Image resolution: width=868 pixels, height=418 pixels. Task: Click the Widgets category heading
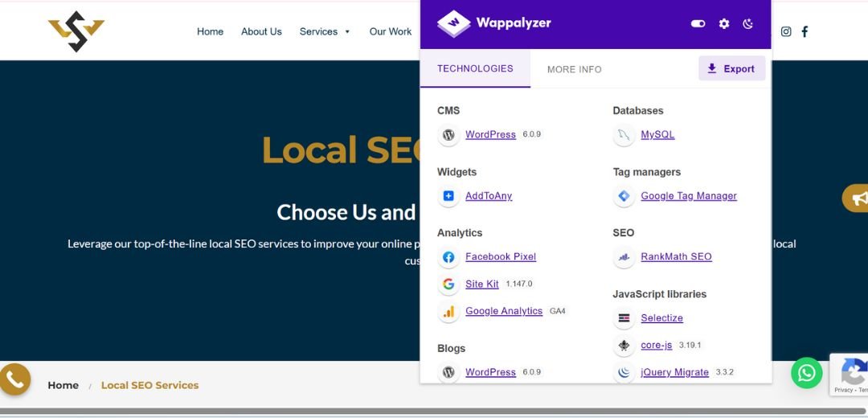point(457,172)
